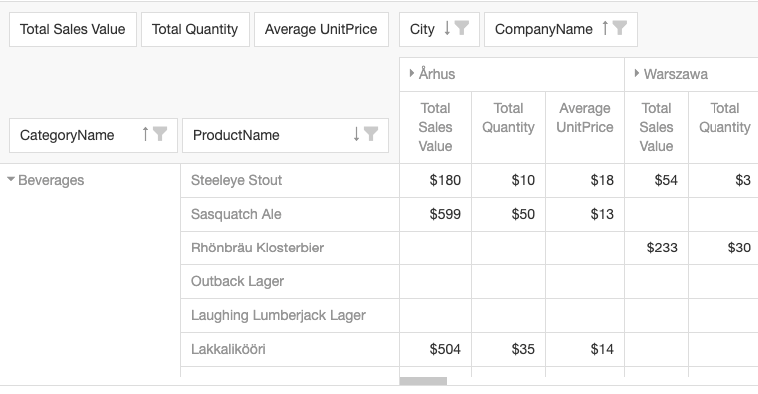Click the Århus Average UnitPrice column header
The height and width of the screenshot is (394, 758).
(x=585, y=127)
